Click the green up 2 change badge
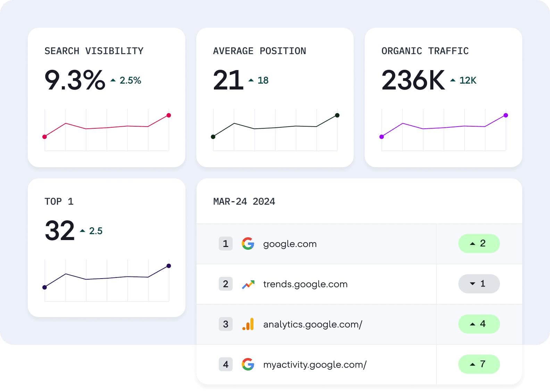This screenshot has height=392, width=550. 479,244
